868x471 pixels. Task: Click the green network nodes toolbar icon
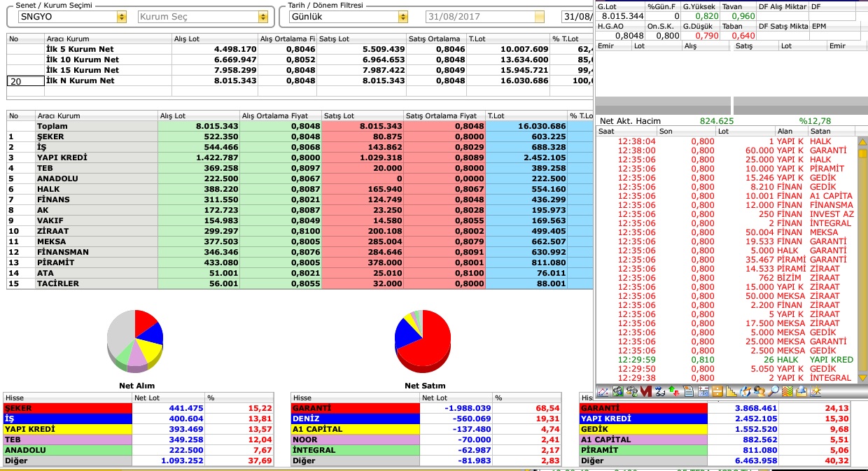coord(617,391)
